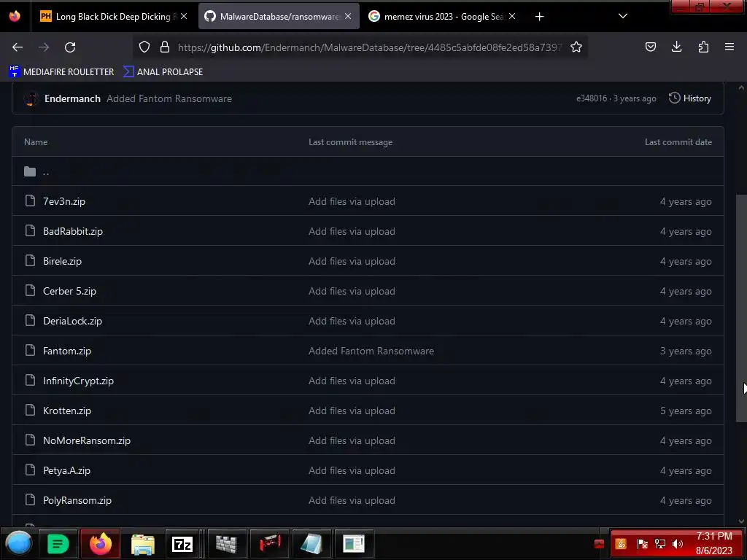Image resolution: width=747 pixels, height=560 pixels.
Task: Open the Added Fantom Ransomware commit message
Action: [x=169, y=98]
